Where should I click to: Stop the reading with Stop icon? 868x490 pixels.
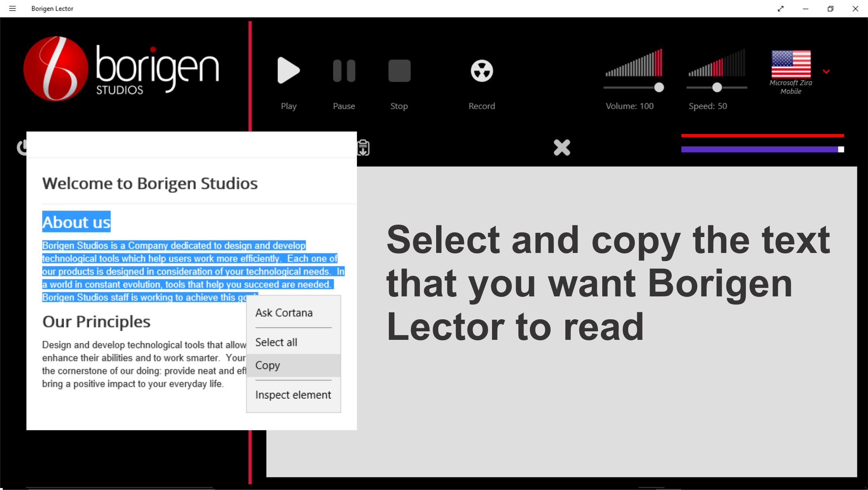tap(399, 71)
